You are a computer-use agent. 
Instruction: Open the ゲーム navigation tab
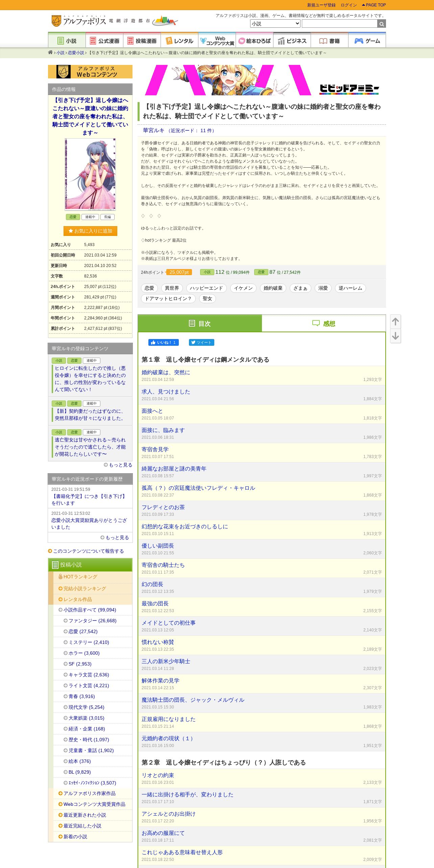(x=367, y=41)
